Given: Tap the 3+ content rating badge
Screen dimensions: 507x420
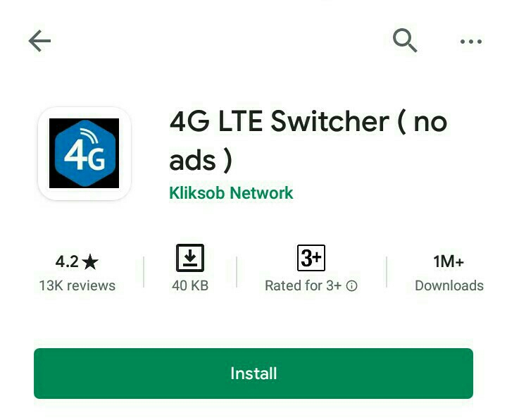Looking at the screenshot, I should tap(311, 258).
